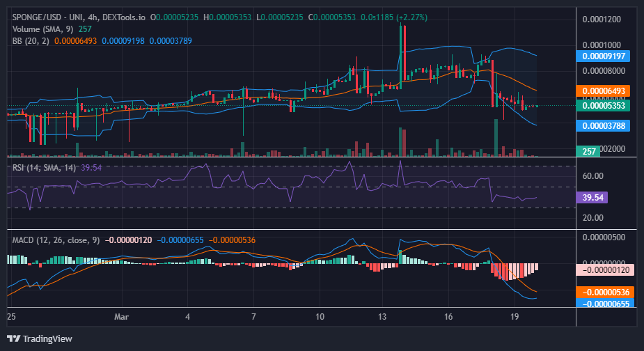Click the blue BB value 0.00009198 in legend
The height and width of the screenshot is (351, 644).
point(123,40)
